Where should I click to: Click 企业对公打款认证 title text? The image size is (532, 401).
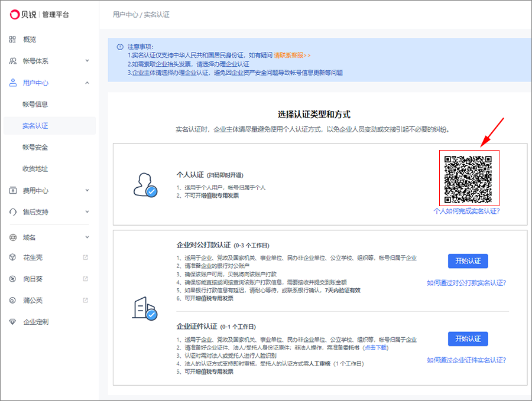pyautogui.click(x=203, y=244)
